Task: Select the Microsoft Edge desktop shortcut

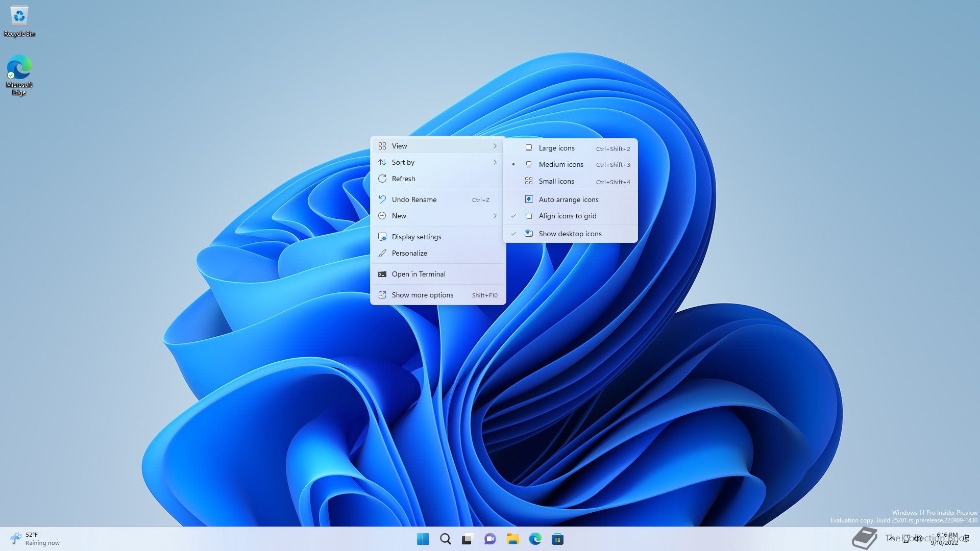Action: (x=19, y=76)
